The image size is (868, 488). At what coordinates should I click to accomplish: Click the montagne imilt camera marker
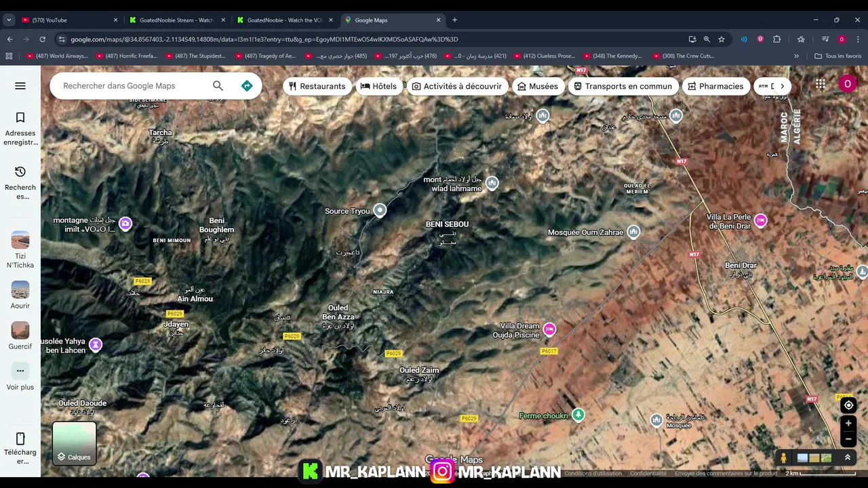[x=125, y=223]
